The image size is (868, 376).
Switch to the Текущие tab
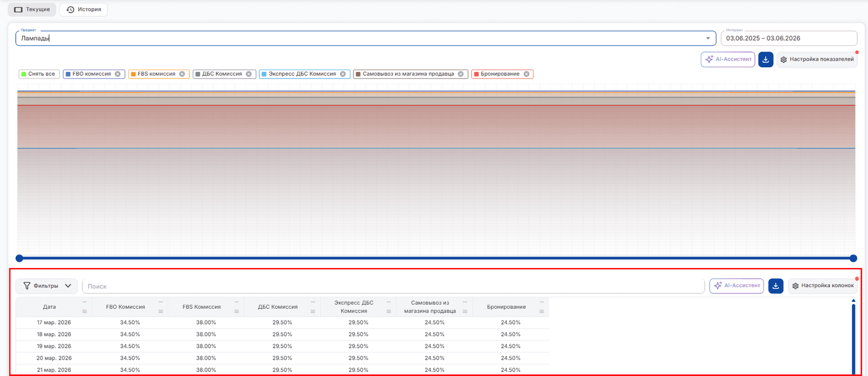[32, 10]
